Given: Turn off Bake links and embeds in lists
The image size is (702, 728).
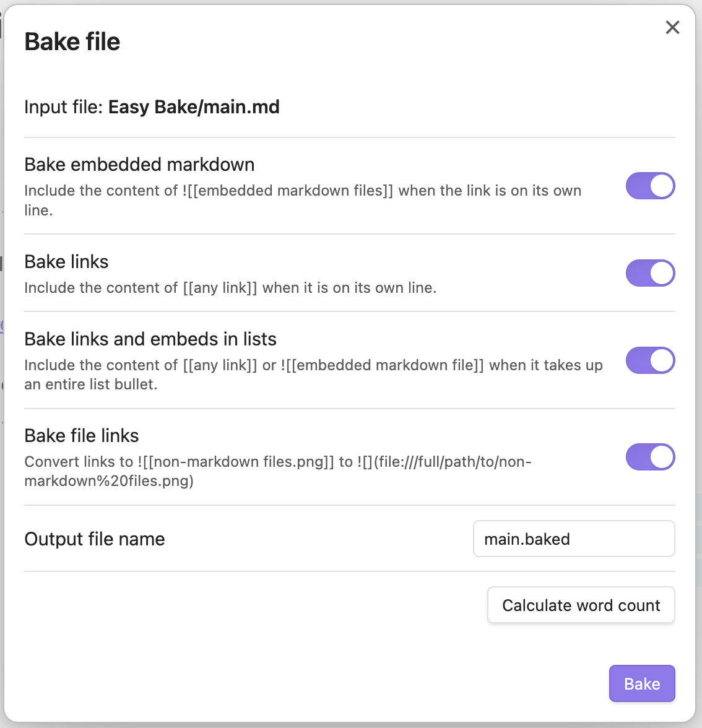Looking at the screenshot, I should coord(650,360).
